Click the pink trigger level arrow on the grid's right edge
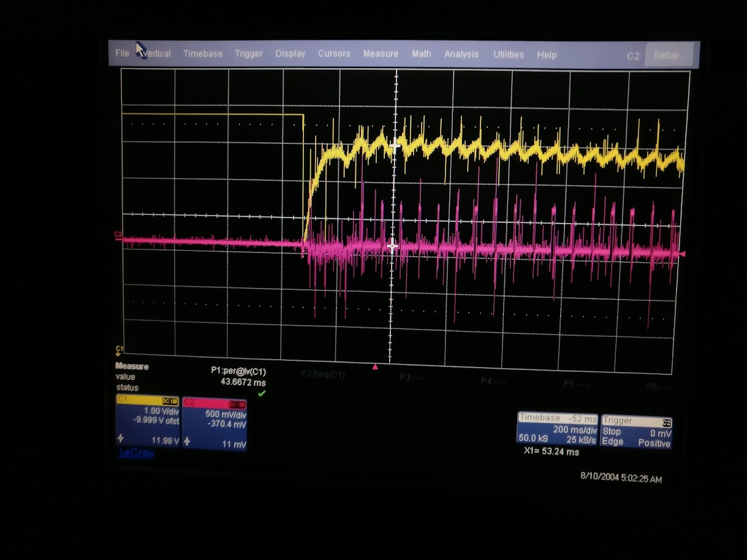The height and width of the screenshot is (560, 747). pyautogui.click(x=682, y=254)
